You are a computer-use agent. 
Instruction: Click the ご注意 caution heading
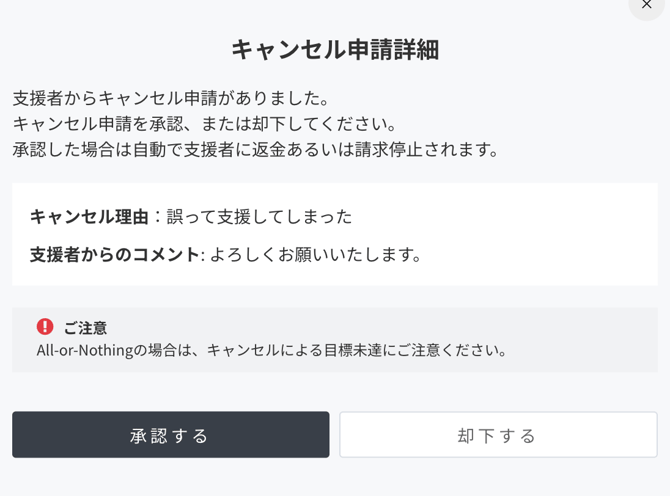[x=85, y=328]
